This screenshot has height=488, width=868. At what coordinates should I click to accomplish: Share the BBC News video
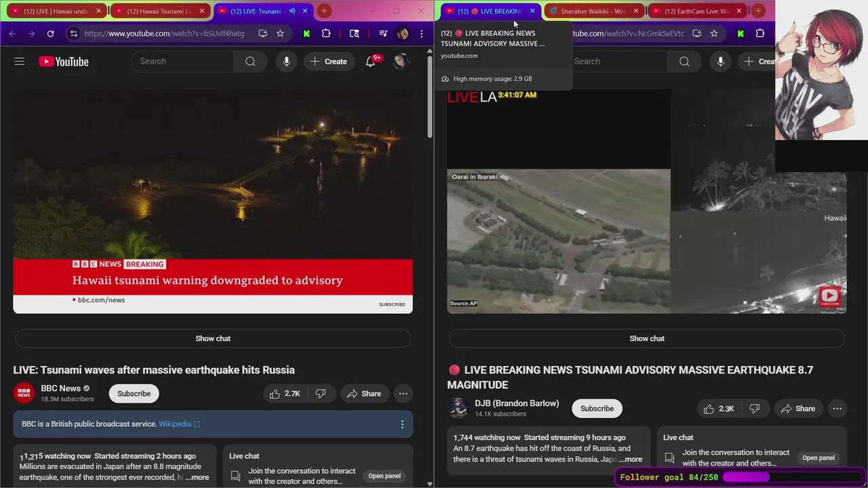pyautogui.click(x=364, y=394)
